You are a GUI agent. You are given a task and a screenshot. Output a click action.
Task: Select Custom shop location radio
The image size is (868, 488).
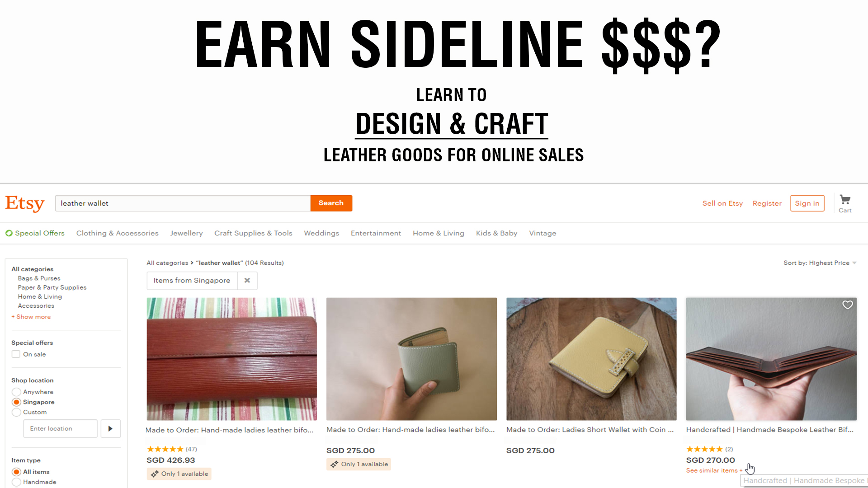coord(16,412)
